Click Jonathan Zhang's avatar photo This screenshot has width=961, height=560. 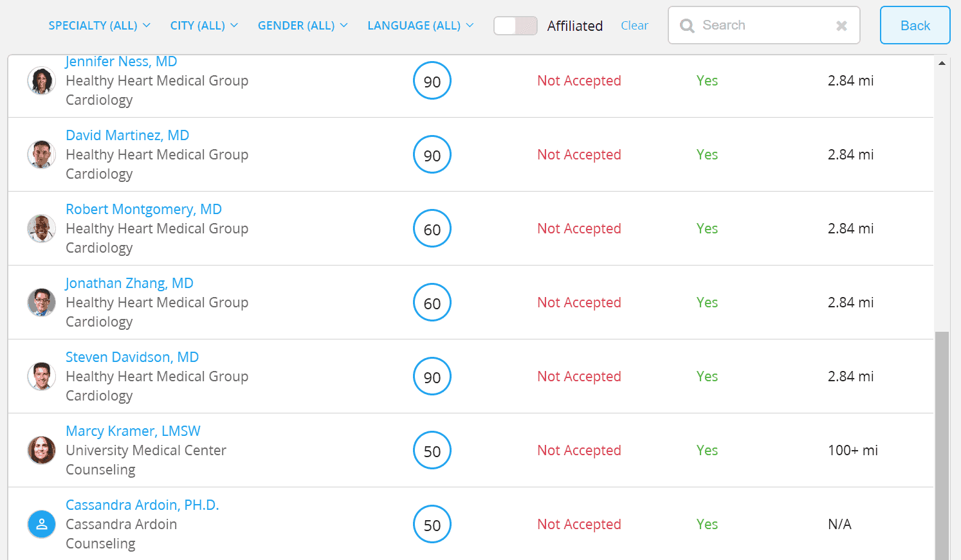(x=41, y=303)
